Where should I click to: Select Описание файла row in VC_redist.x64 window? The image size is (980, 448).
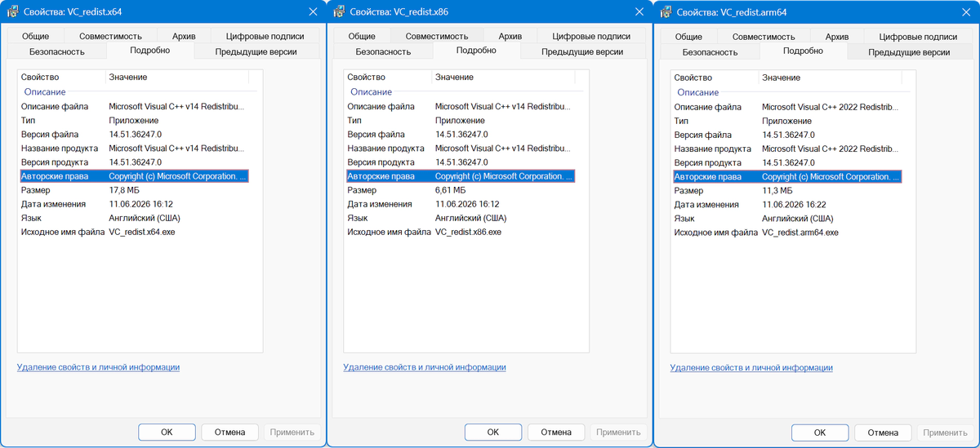tap(133, 107)
